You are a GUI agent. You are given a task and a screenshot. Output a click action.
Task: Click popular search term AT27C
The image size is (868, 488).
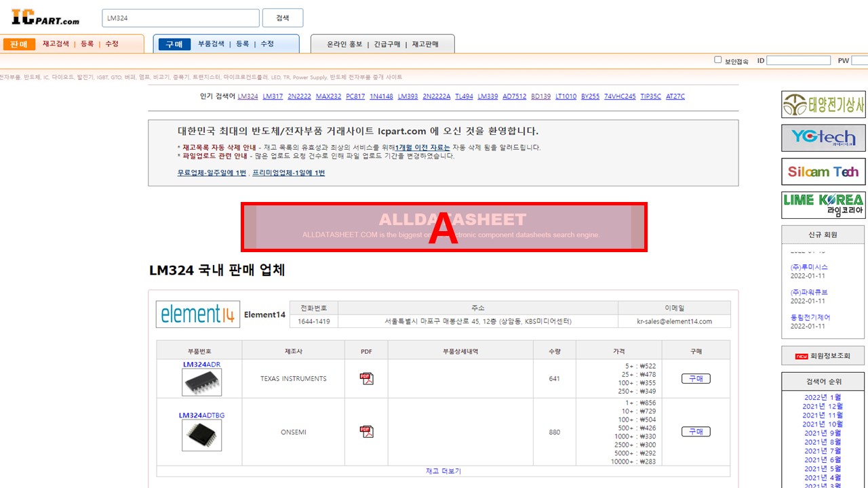pos(675,96)
